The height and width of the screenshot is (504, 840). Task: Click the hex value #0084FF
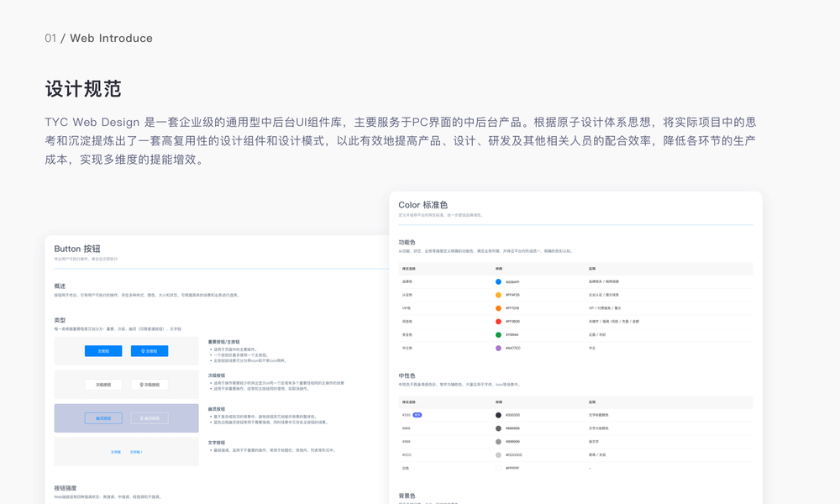tap(512, 281)
